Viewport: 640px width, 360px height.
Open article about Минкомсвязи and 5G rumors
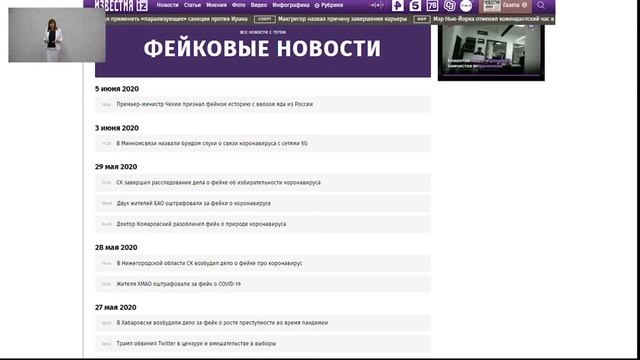click(x=263, y=143)
